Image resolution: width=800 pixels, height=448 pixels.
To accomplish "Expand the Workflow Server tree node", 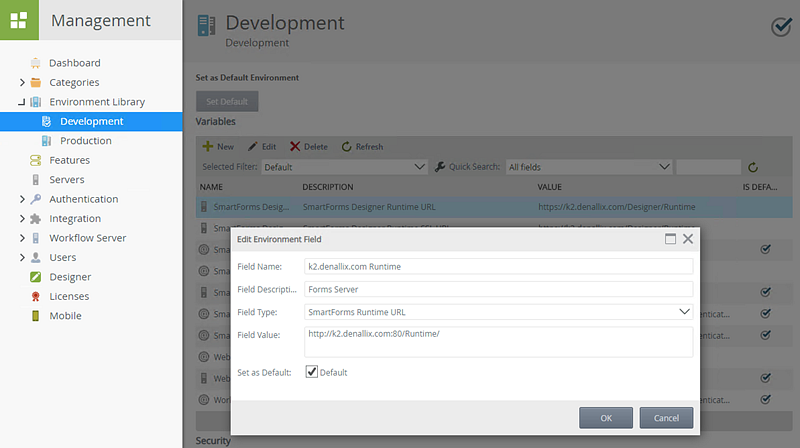I will [22, 238].
